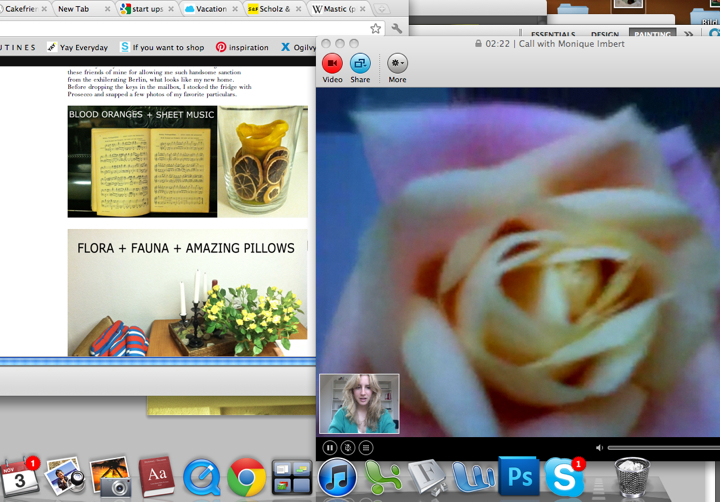This screenshot has width=720, height=502.
Task: Bookmark page with the star icon
Action: [376, 29]
